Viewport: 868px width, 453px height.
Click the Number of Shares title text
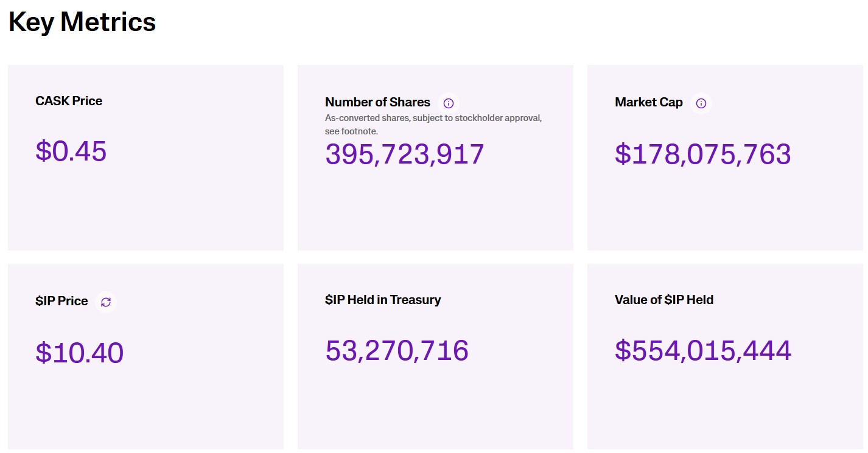pyautogui.click(x=377, y=102)
